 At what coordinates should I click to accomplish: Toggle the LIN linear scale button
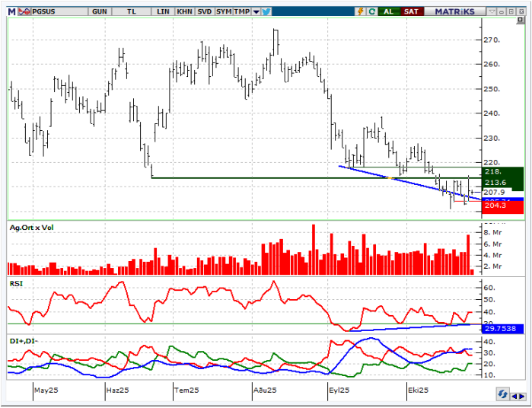click(x=163, y=11)
